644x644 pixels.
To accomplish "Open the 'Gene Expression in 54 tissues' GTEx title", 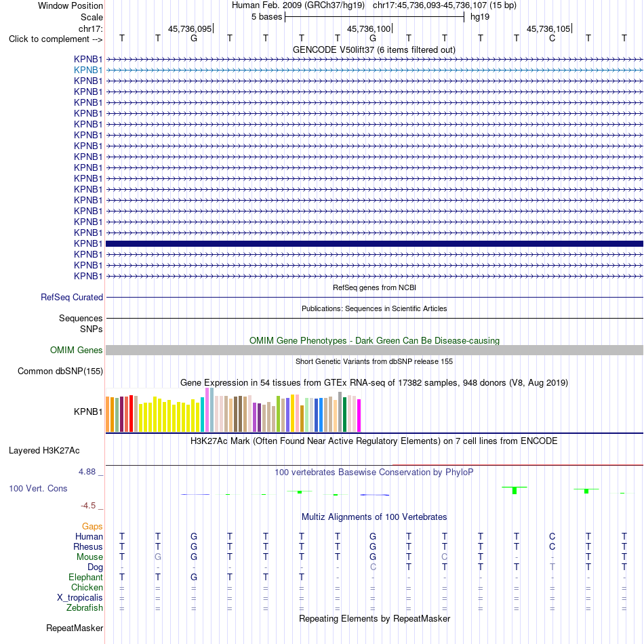I will [x=374, y=382].
